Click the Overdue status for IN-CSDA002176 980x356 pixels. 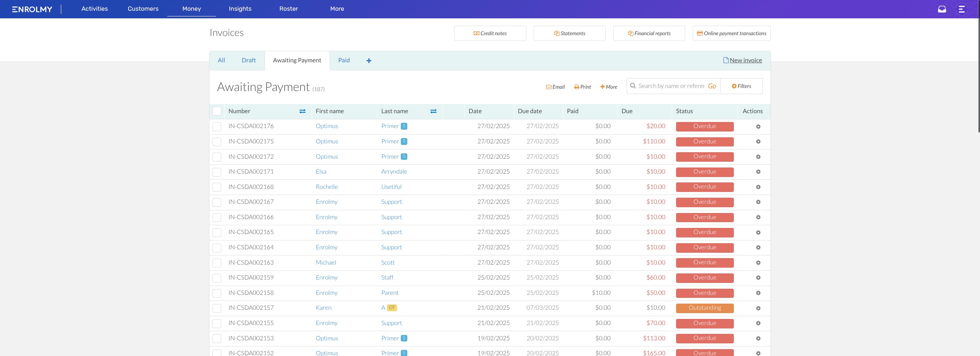click(x=705, y=127)
